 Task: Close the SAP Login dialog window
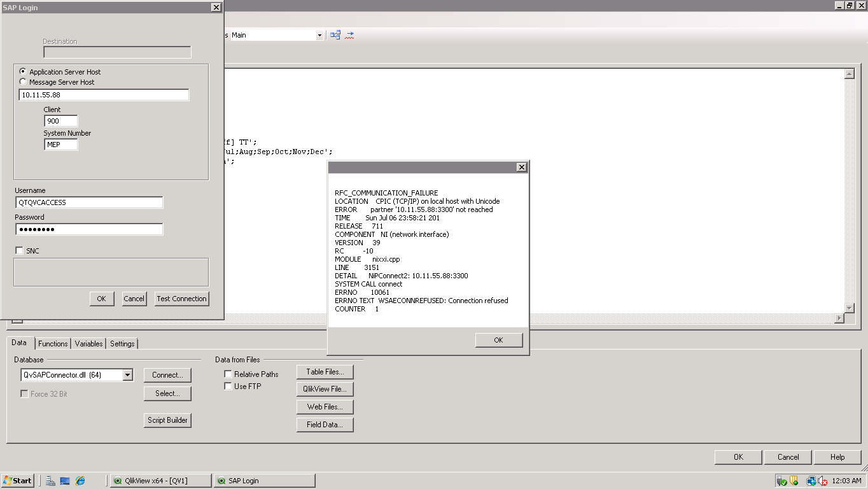pos(216,7)
